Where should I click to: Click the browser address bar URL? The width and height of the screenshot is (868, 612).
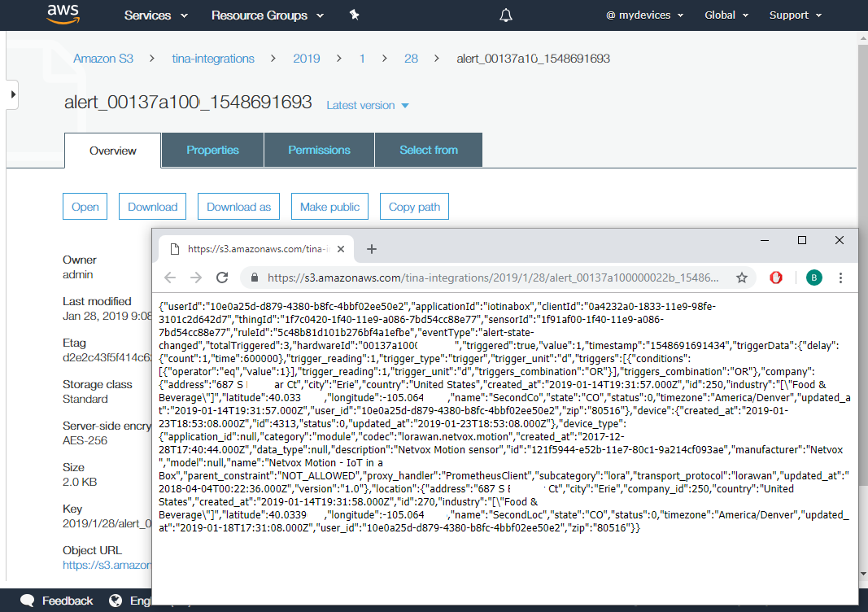pyautogui.click(x=493, y=278)
